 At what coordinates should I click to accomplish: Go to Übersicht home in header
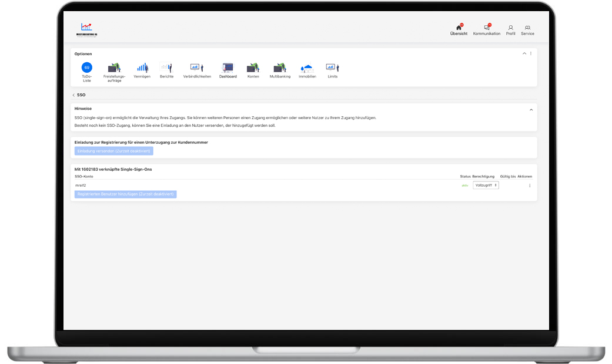pyautogui.click(x=459, y=29)
